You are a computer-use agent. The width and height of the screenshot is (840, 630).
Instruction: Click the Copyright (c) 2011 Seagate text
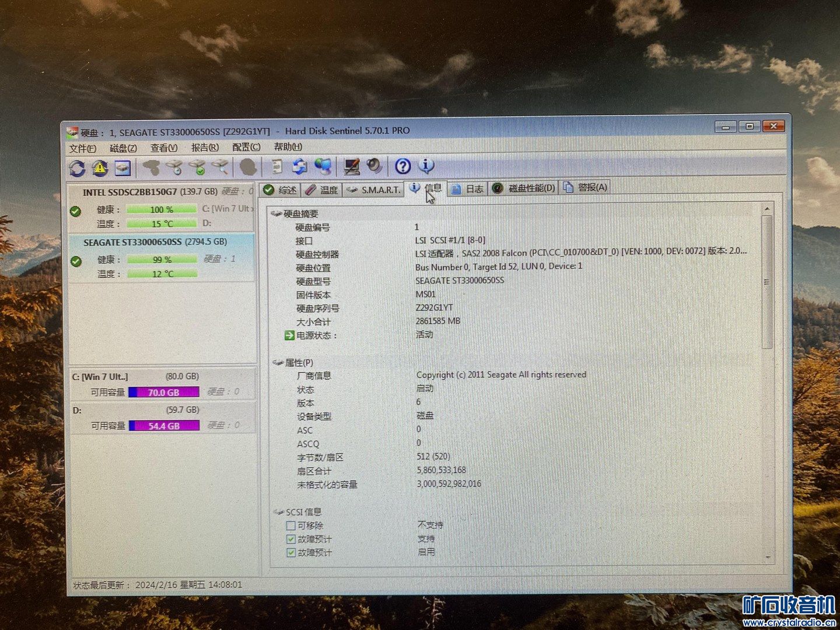[x=502, y=374]
